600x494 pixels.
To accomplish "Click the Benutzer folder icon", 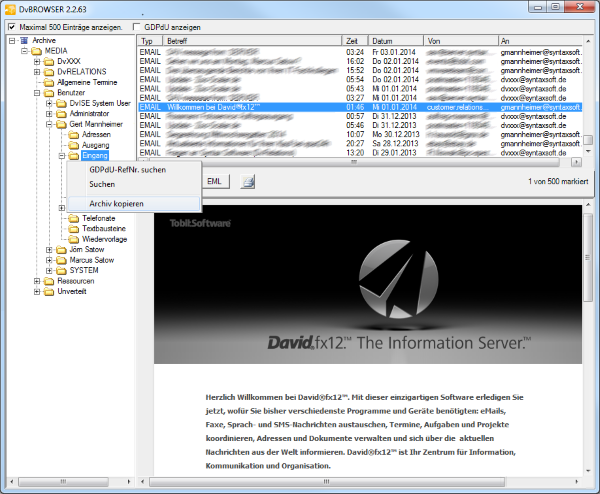I will coord(49,93).
